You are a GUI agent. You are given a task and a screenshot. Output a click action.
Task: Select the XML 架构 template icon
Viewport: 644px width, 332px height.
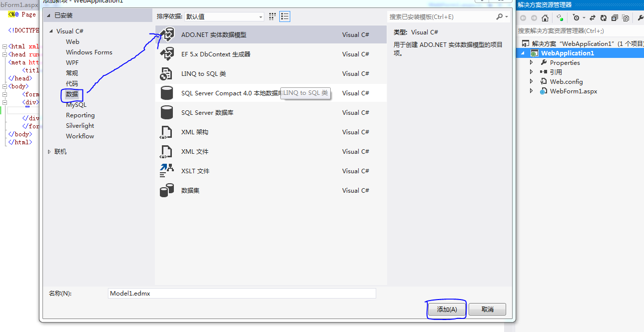166,132
